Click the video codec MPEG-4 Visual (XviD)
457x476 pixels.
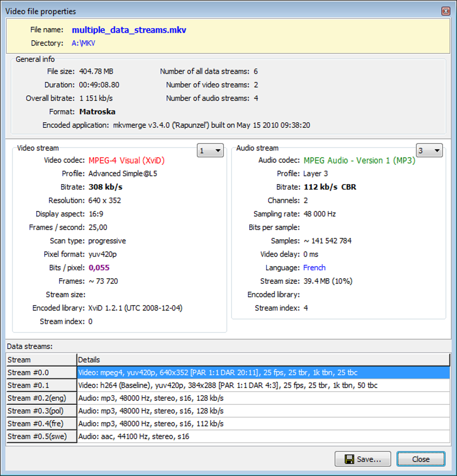tap(126, 160)
